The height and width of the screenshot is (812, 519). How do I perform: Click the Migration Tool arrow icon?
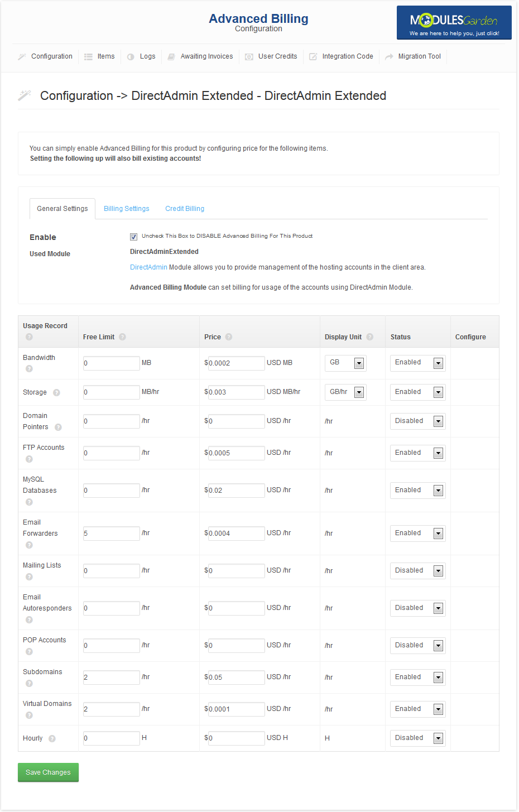coord(389,56)
